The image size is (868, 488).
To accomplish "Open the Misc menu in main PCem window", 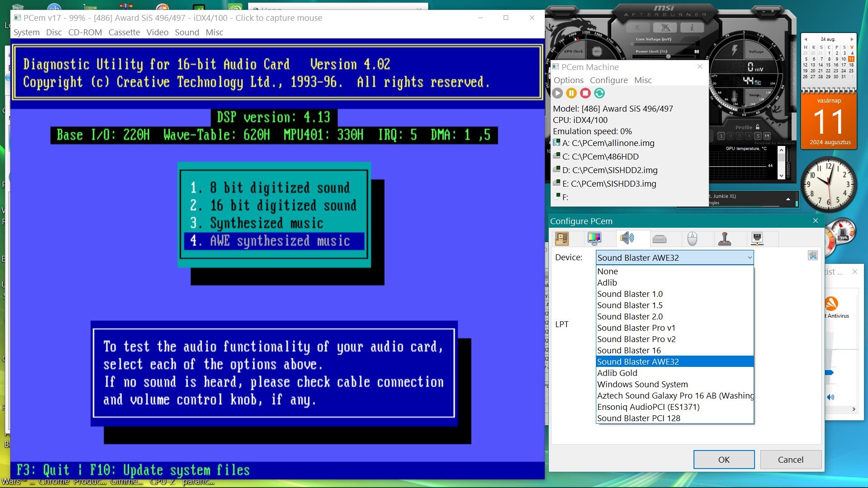I will coord(214,32).
